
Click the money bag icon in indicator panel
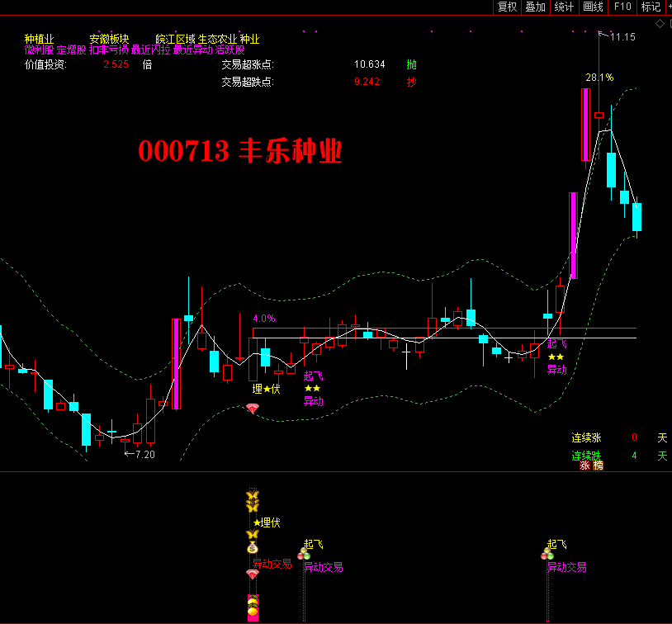(253, 547)
